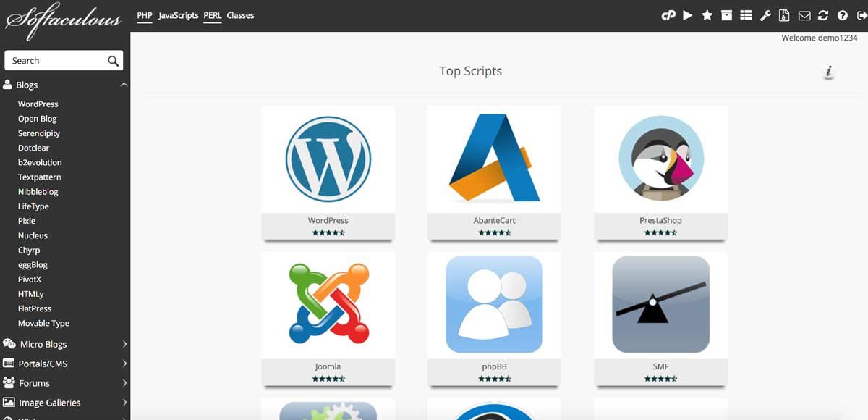This screenshot has height=420, width=868.
Task: Choose b2evolution in the sidebar
Action: click(x=40, y=162)
